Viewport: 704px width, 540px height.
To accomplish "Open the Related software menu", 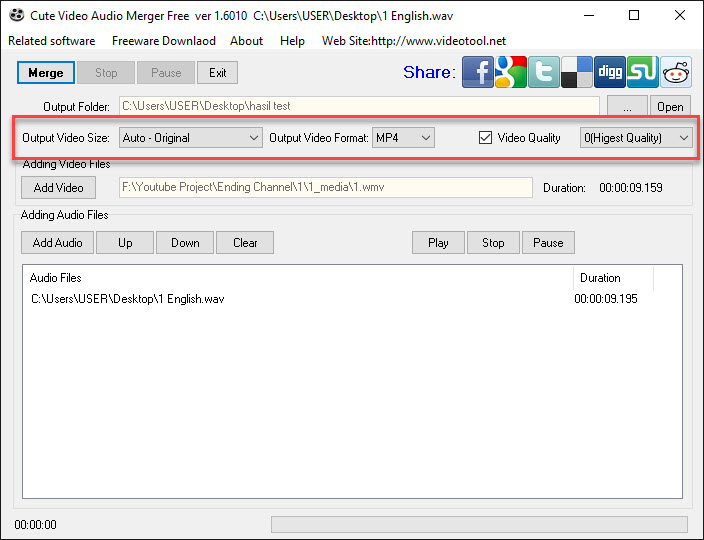I will [x=52, y=41].
